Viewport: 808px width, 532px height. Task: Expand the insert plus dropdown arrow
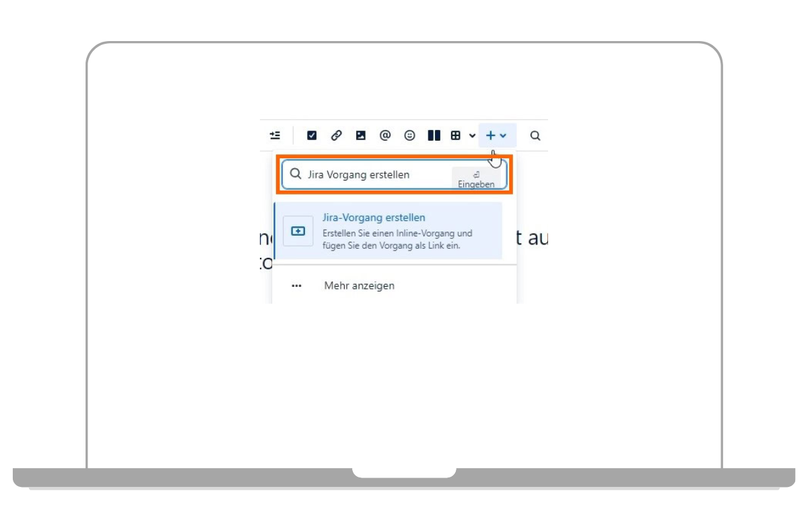click(503, 135)
